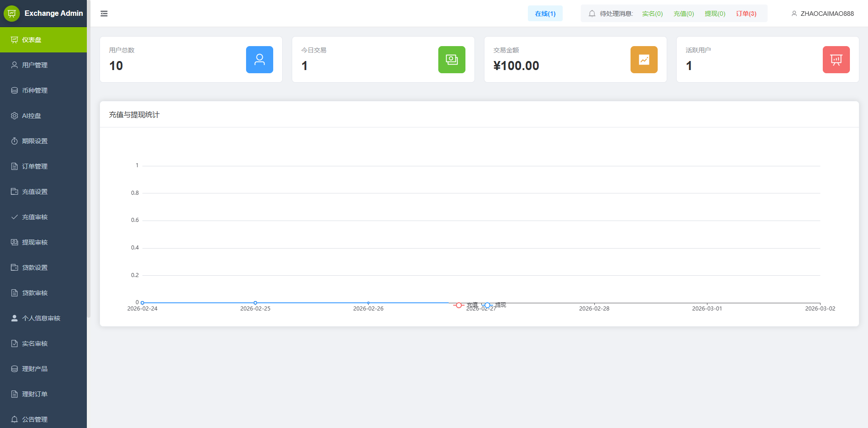Open 用户管理 in the sidebar
Viewport: 868px width, 428px height.
(x=35, y=65)
